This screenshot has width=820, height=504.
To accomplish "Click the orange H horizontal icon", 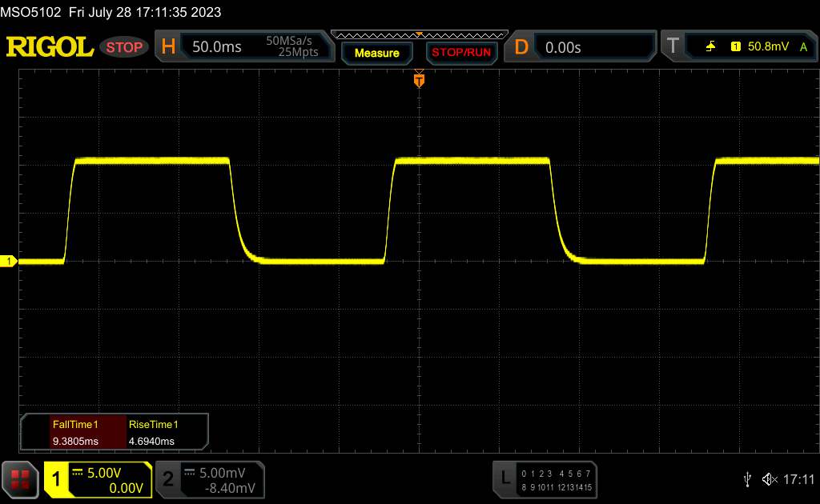I will pos(168,46).
